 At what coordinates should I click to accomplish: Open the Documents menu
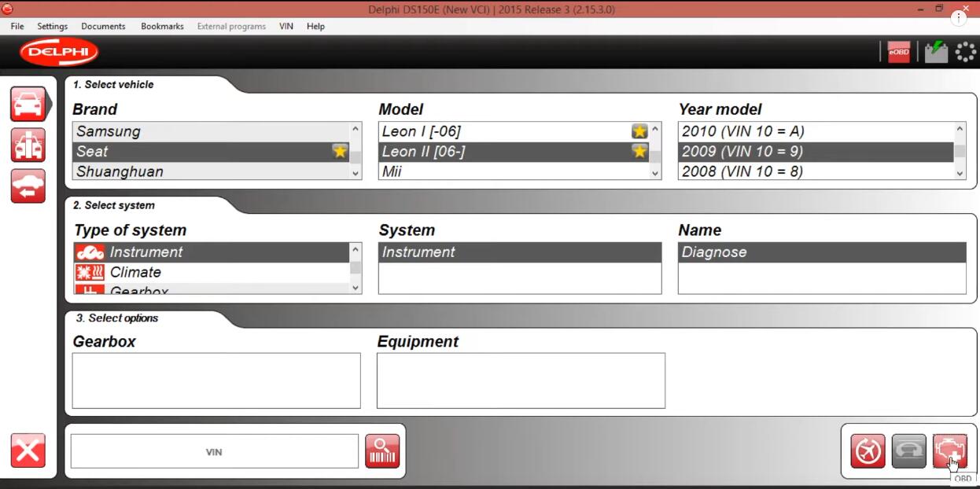(103, 26)
